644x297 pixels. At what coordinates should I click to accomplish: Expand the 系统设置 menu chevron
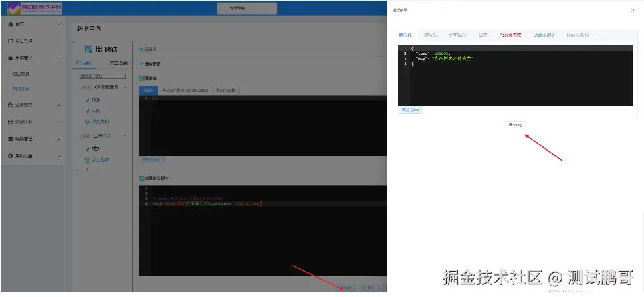tap(59, 156)
